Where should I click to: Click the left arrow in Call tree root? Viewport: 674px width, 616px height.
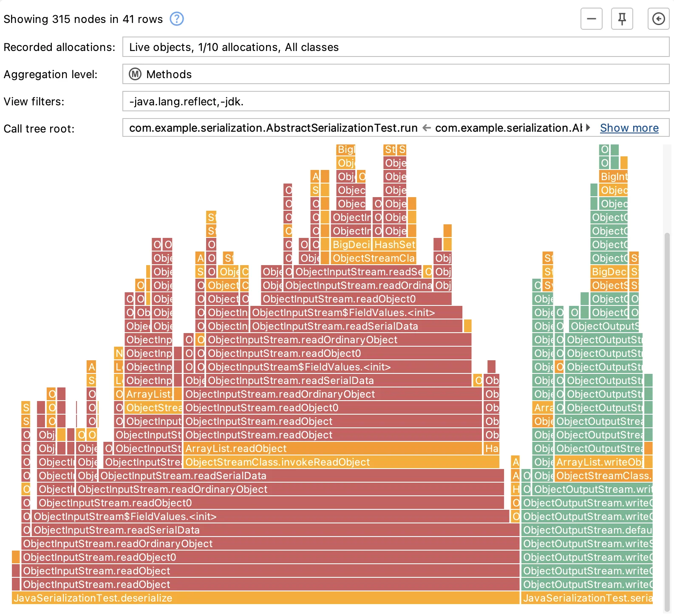coord(427,128)
